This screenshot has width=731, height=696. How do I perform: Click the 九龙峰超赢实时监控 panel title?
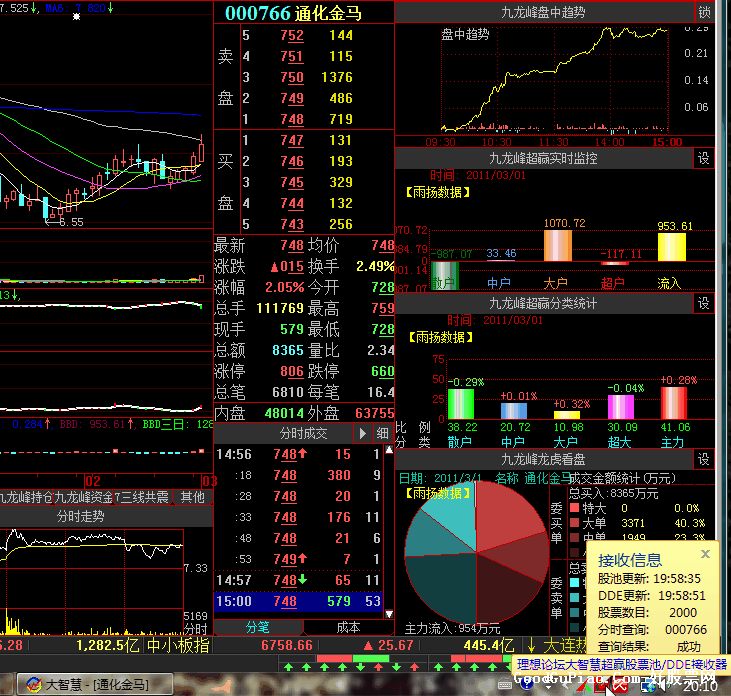(x=543, y=158)
